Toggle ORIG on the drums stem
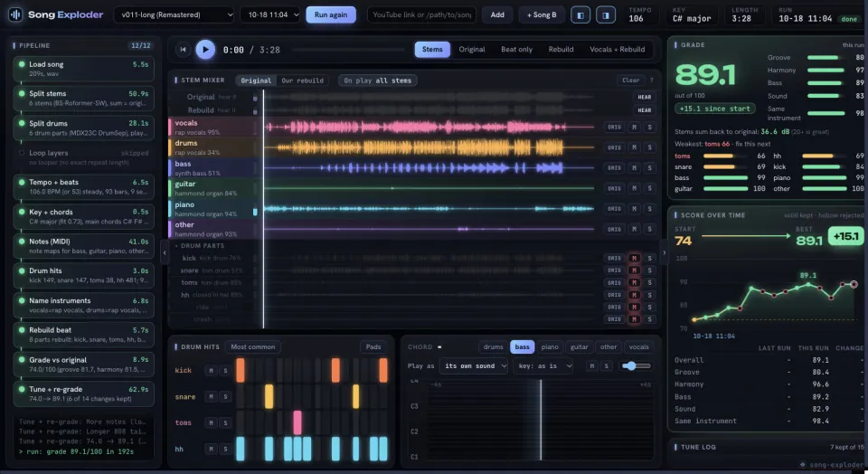Image resolution: width=868 pixels, height=474 pixels. pyautogui.click(x=615, y=147)
